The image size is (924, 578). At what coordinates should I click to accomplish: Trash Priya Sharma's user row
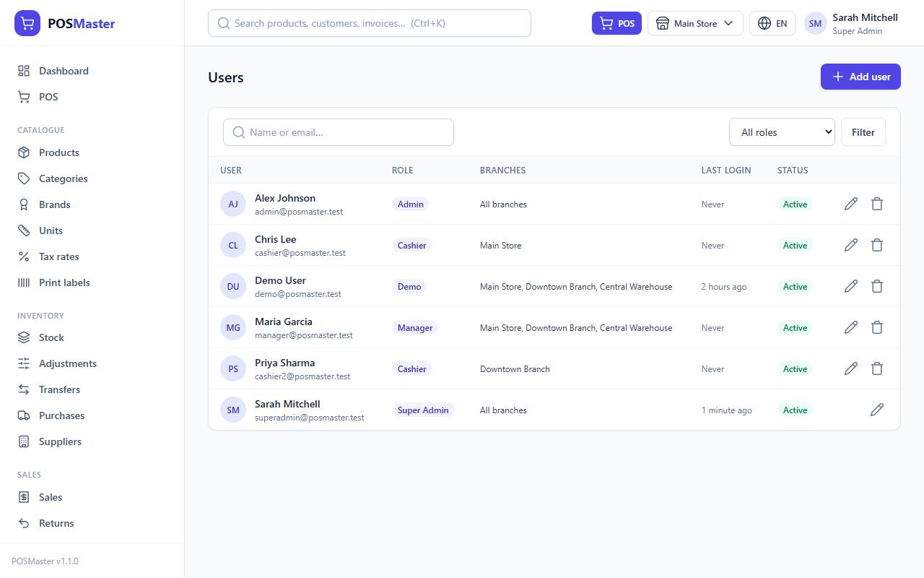(x=877, y=368)
